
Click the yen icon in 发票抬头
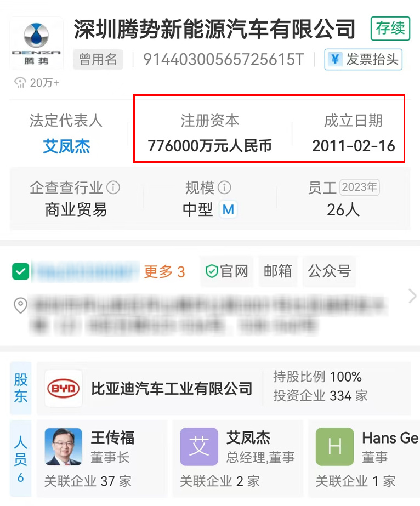point(335,59)
